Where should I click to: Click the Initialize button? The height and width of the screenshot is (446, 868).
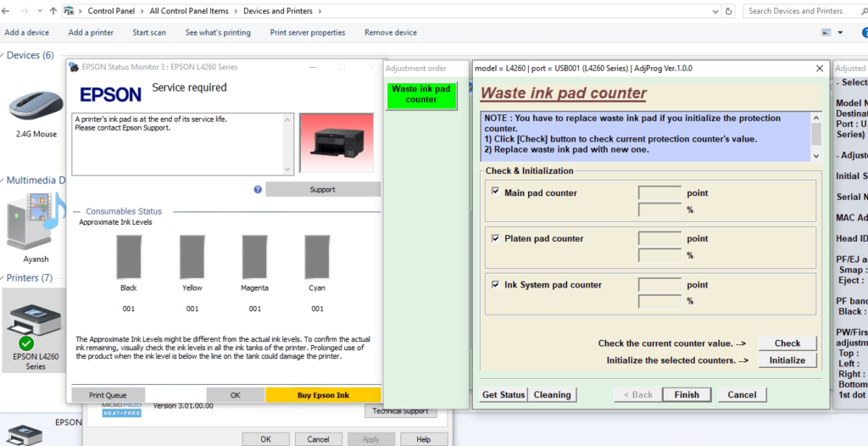pyautogui.click(x=787, y=360)
